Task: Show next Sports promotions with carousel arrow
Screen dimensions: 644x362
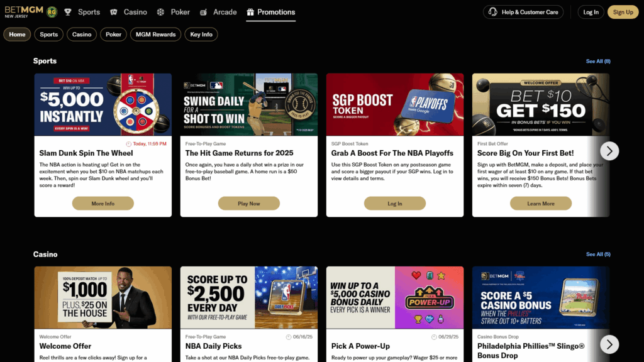Action: coord(609,151)
